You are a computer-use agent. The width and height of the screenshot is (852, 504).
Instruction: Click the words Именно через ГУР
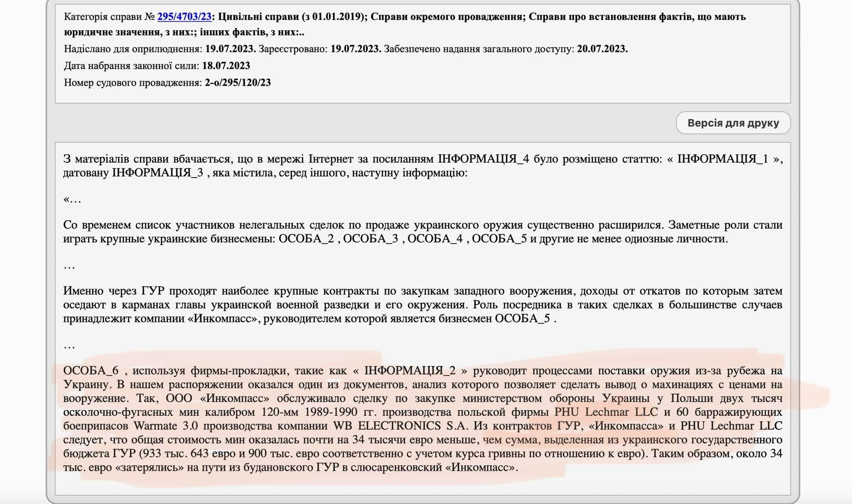[x=114, y=291]
